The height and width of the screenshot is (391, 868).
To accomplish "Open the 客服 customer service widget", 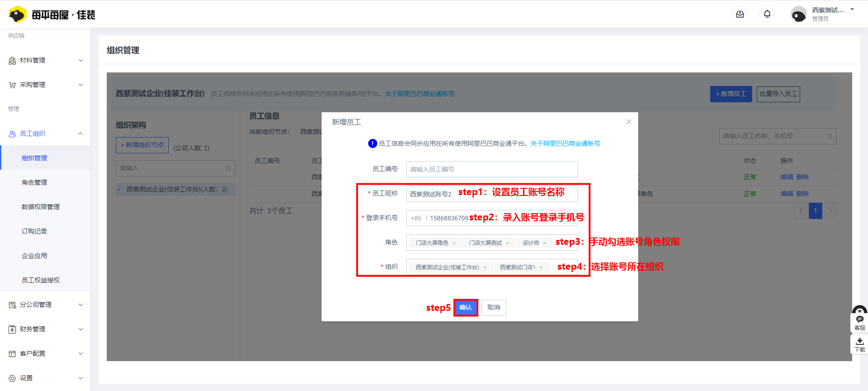I will click(x=860, y=323).
